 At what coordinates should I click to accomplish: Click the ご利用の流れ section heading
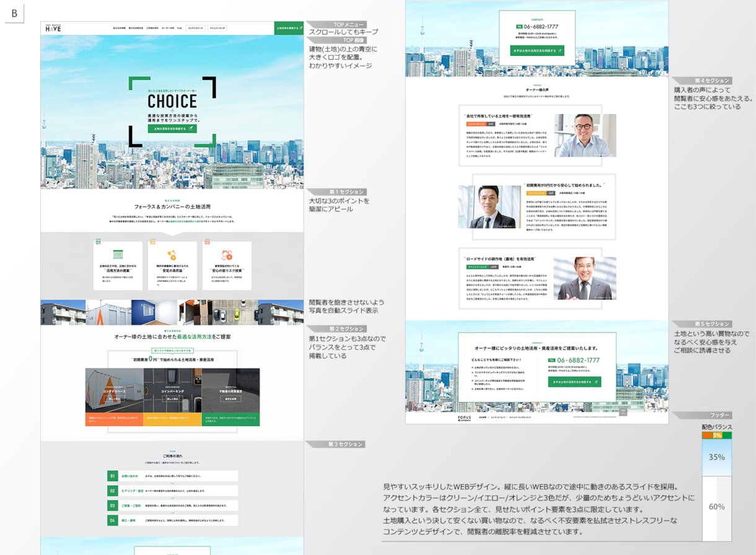pos(172,456)
